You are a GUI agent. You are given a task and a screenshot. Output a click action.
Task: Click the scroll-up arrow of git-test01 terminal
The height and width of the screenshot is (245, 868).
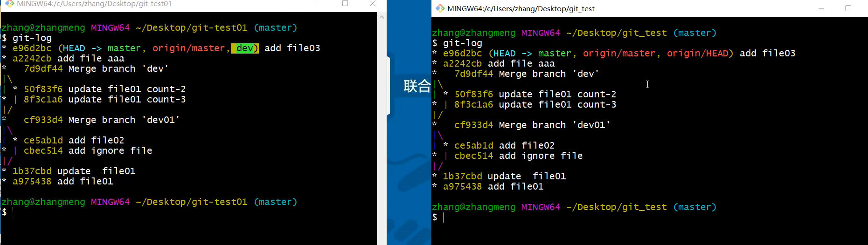(x=382, y=17)
